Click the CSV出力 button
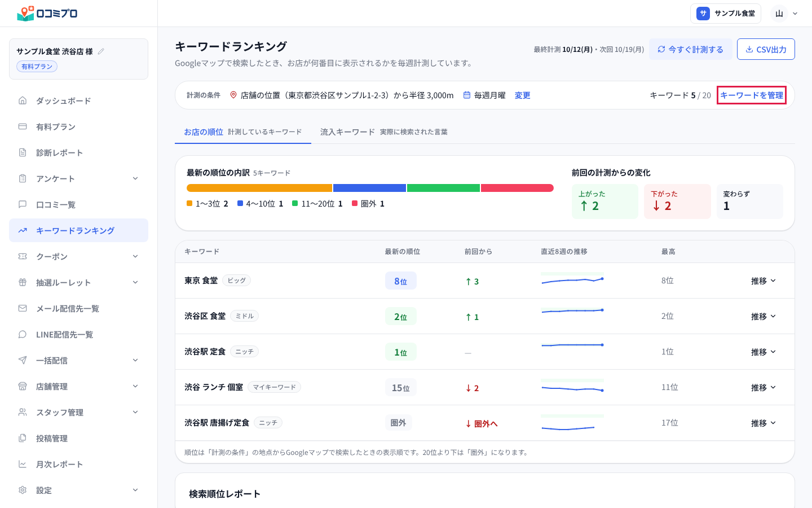 766,49
